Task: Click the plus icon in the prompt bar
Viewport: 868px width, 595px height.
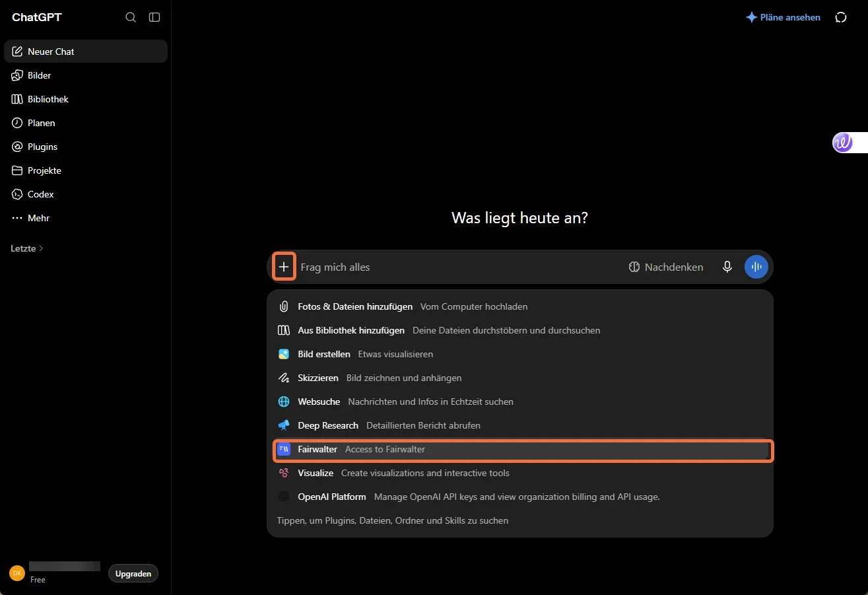Action: [284, 267]
